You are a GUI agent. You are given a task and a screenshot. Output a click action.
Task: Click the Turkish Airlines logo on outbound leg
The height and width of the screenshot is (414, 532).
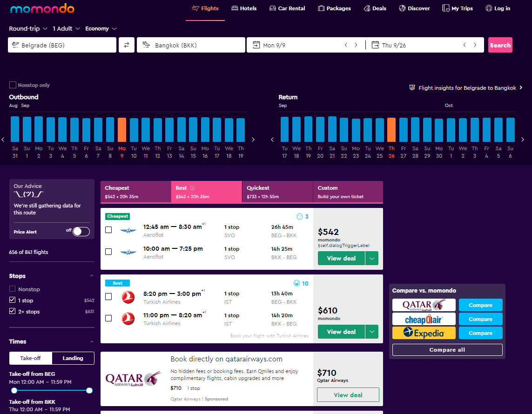pos(128,297)
